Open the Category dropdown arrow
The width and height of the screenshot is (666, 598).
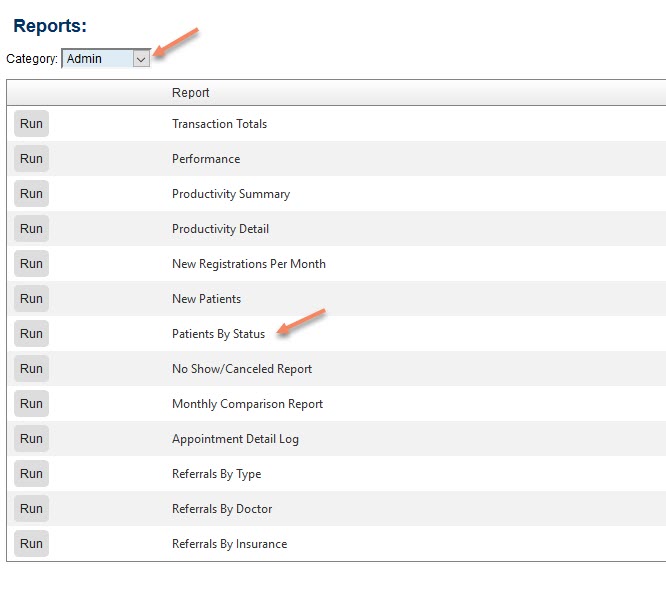tap(141, 59)
